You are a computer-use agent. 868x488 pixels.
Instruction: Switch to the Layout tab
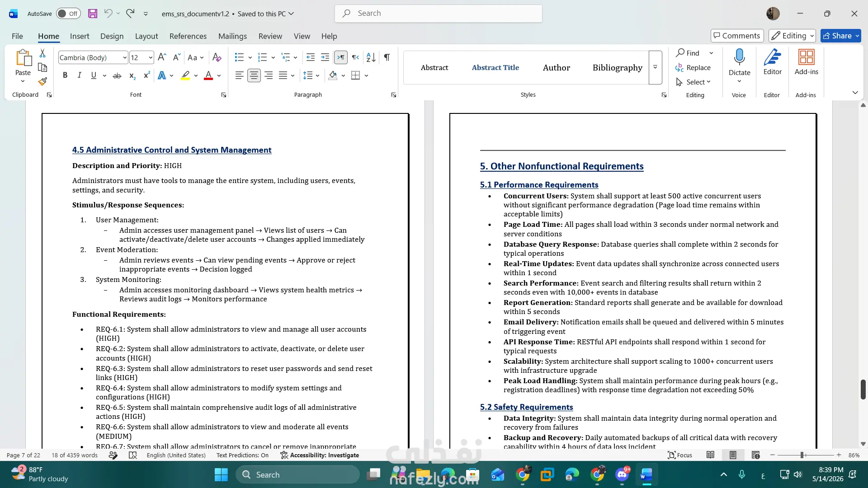146,36
